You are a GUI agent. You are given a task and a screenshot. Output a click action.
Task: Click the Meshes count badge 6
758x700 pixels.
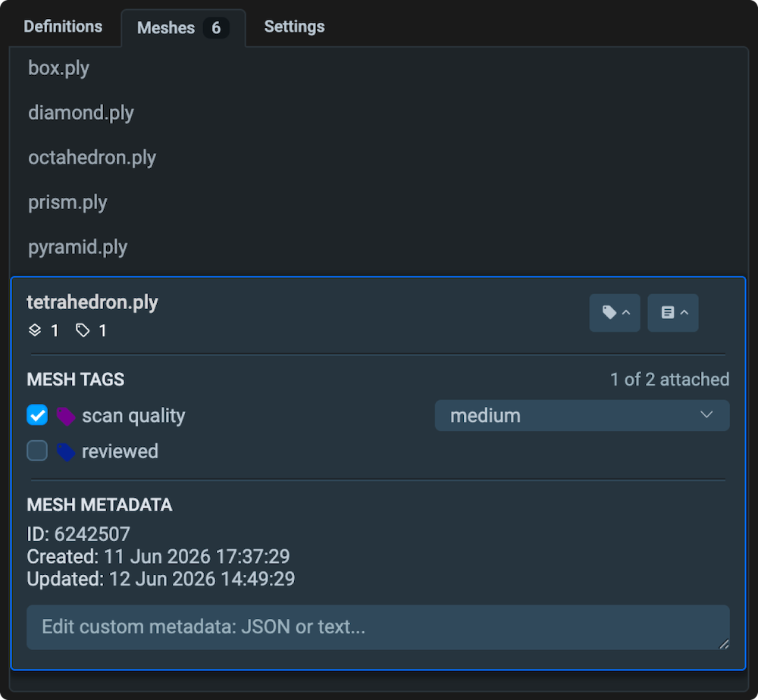coord(216,28)
